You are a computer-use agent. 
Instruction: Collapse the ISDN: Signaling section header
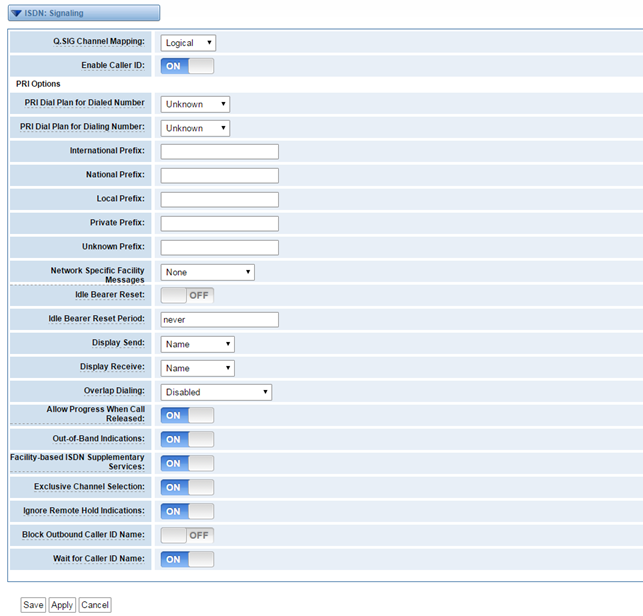(84, 13)
